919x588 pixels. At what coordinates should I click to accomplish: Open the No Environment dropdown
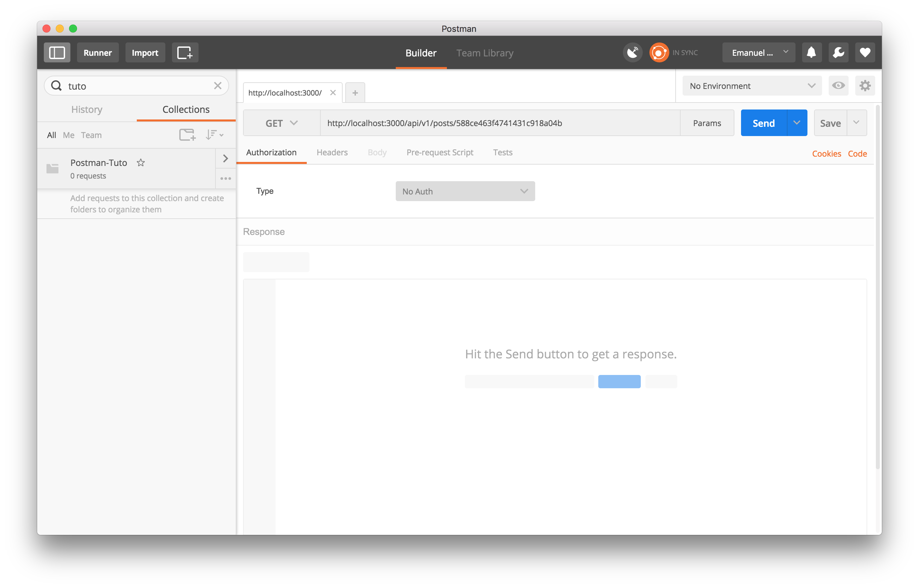(752, 86)
